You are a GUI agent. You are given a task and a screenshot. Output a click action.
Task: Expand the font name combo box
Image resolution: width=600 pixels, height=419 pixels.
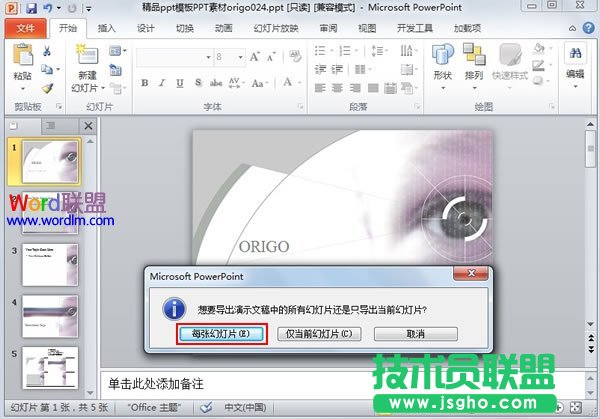pyautogui.click(x=209, y=57)
